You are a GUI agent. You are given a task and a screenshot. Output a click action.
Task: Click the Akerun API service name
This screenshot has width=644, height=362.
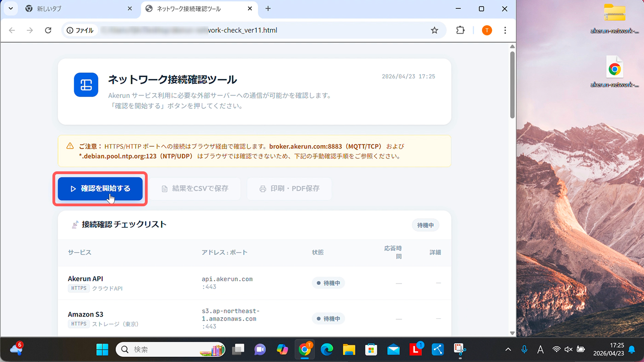(x=86, y=278)
